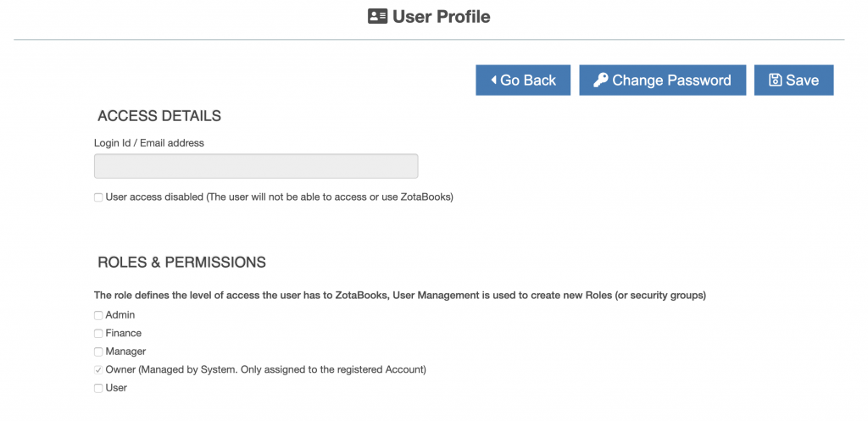The image size is (868, 421).
Task: Click the ACCESS DETAILS section heading
Action: point(159,115)
